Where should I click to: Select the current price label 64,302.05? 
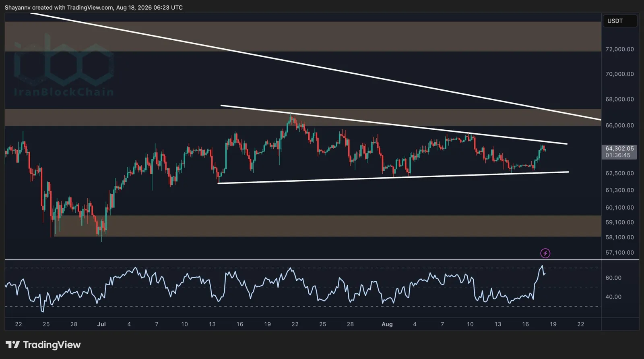(x=619, y=148)
